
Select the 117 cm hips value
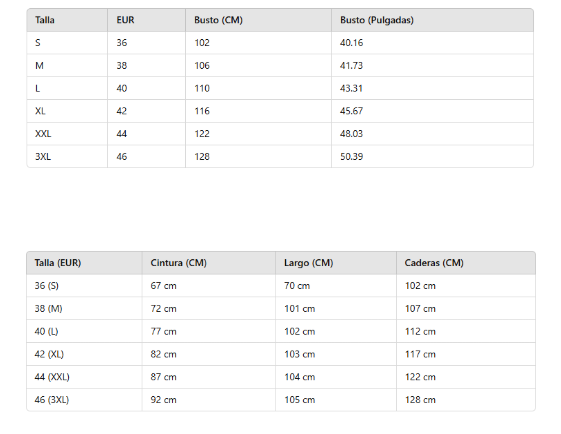(x=420, y=354)
